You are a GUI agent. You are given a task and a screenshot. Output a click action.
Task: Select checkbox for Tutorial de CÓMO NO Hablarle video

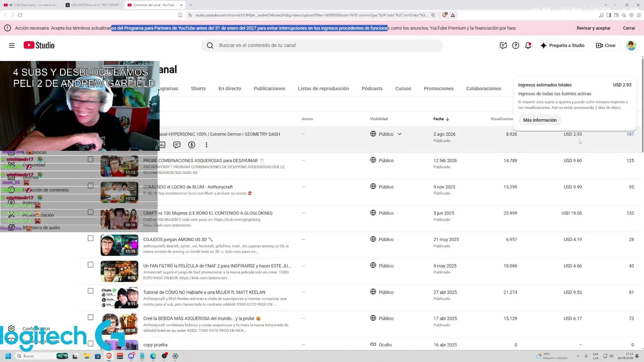pos(91,291)
